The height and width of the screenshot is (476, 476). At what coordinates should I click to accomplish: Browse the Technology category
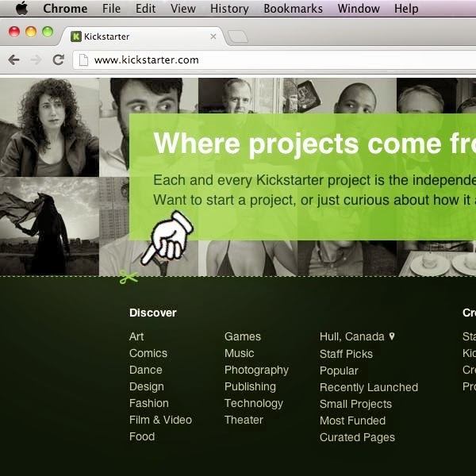tap(254, 404)
